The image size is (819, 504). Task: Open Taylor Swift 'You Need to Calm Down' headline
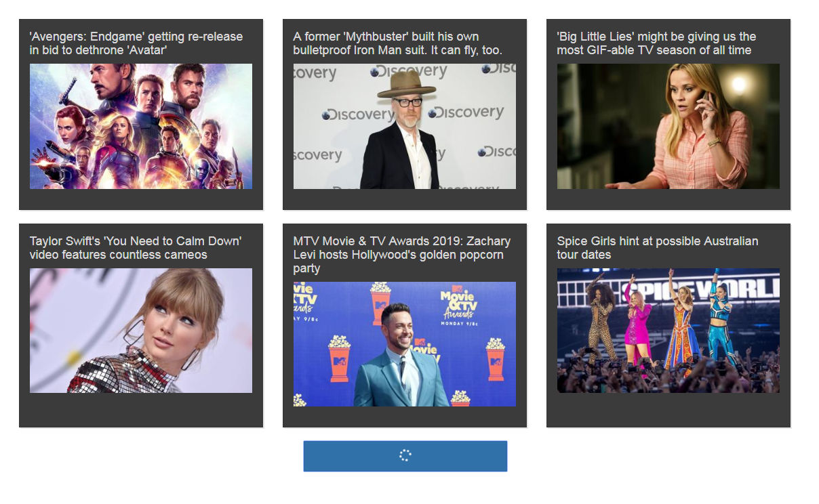pyautogui.click(x=136, y=248)
